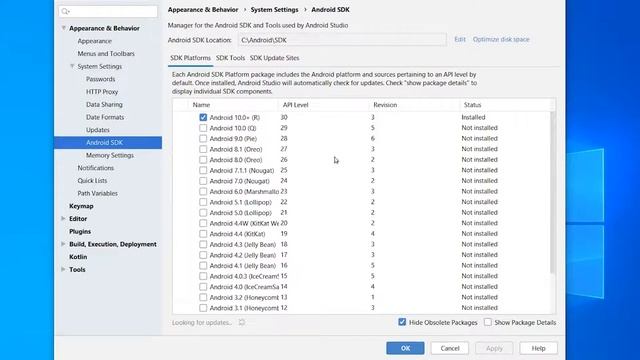Screen dimensions: 640x360
Task: Toggle Hide Obsolete Packages checkbox
Action: coord(402,322)
